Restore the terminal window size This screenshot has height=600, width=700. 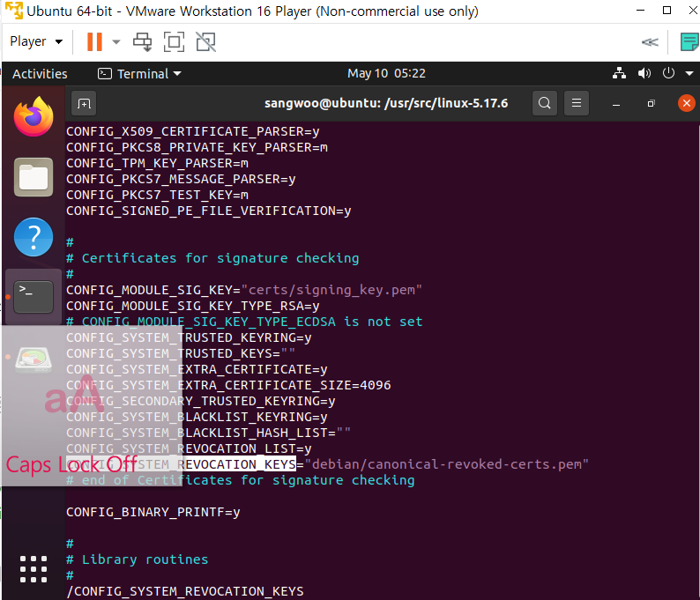(x=651, y=103)
